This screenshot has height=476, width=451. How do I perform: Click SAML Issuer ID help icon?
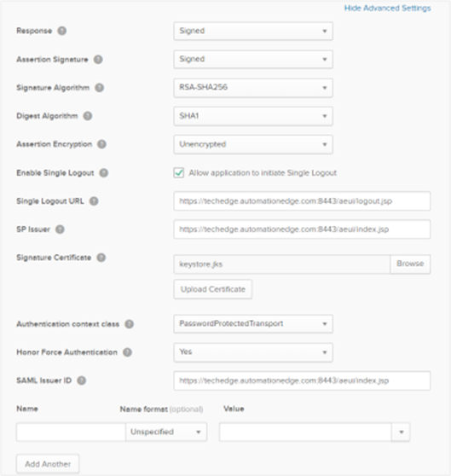click(x=81, y=380)
